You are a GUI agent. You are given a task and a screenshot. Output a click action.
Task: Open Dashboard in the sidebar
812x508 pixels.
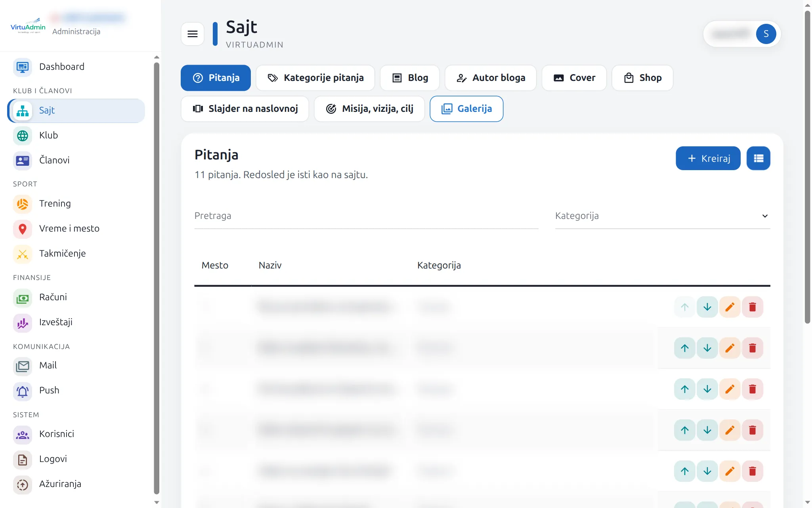click(76, 67)
